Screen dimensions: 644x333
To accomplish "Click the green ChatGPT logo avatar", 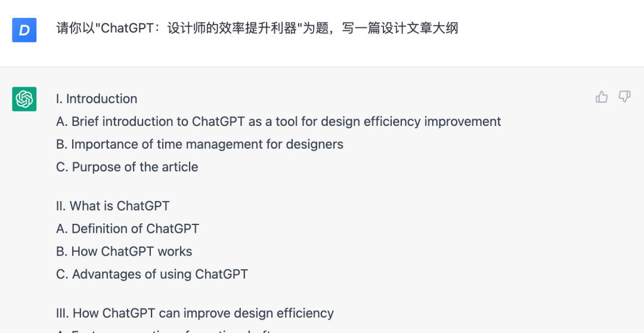I will pos(24,99).
